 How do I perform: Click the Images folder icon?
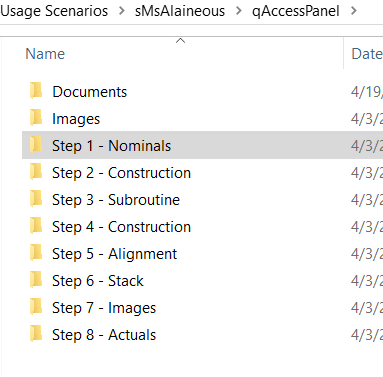(x=36, y=118)
